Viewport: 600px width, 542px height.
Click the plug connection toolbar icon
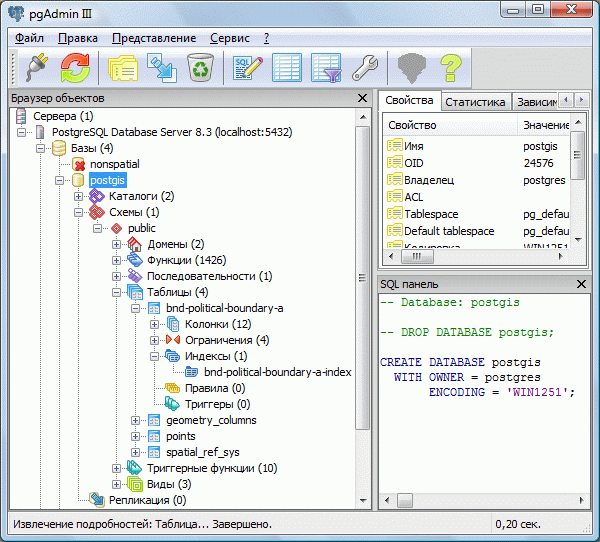pos(37,68)
